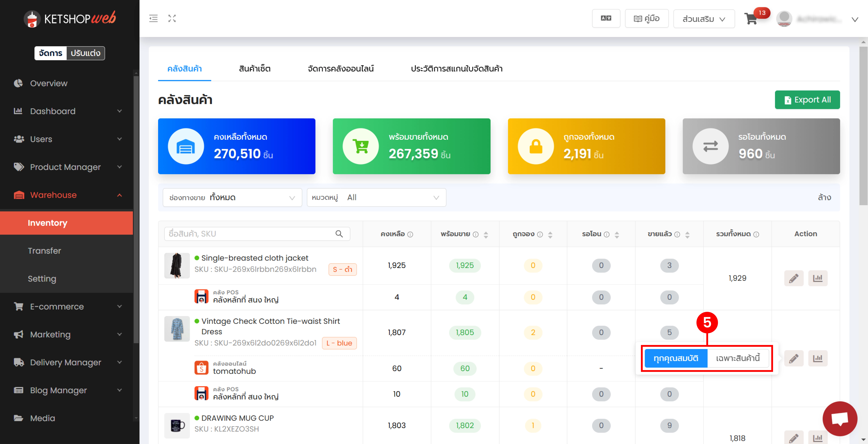Collapse the sidebar menu icon
The image size is (868, 444).
pos(153,19)
